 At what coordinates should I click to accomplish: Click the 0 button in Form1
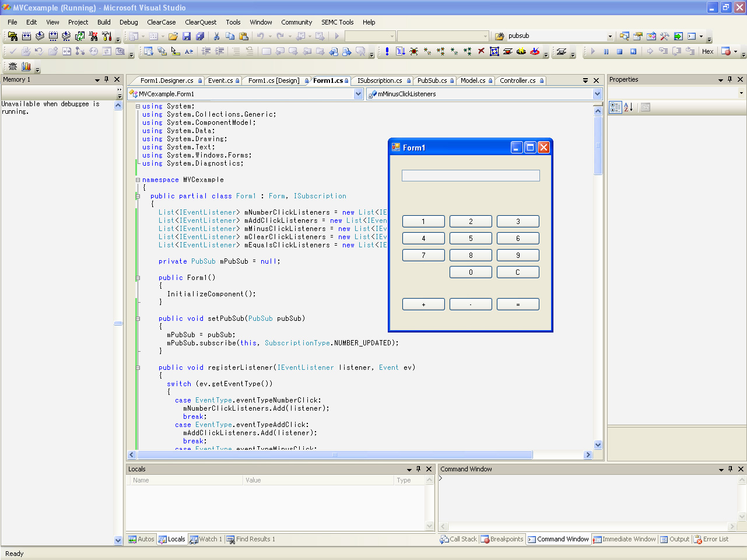471,272
